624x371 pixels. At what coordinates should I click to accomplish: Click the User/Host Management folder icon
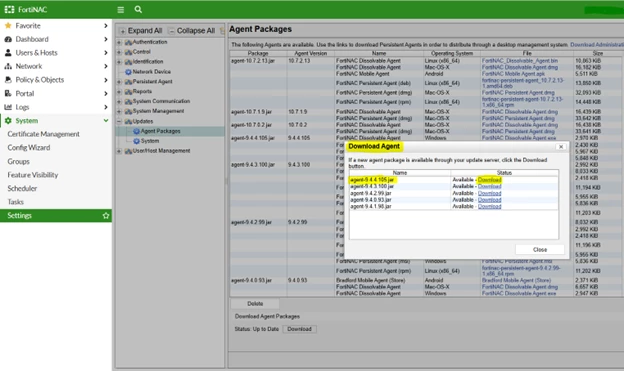[128, 151]
